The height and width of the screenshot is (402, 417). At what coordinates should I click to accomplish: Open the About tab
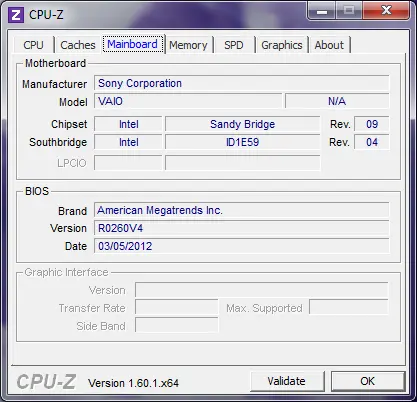(329, 45)
